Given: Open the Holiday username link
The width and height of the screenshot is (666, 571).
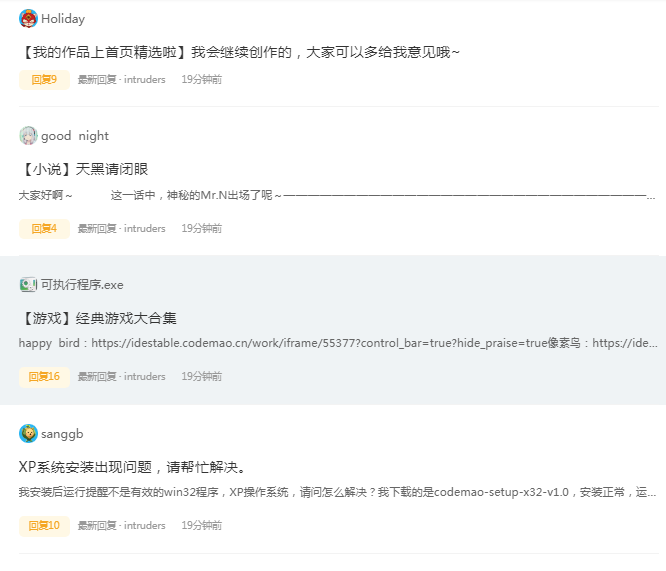Looking at the screenshot, I should point(63,19).
